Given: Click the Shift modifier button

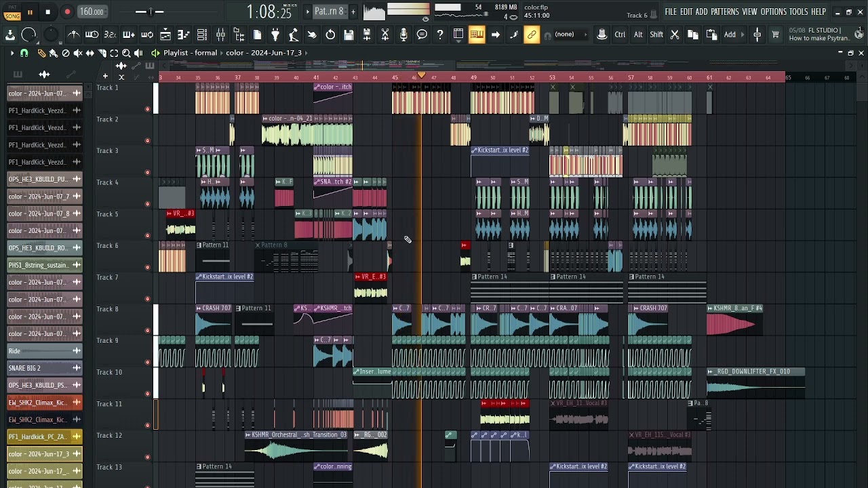Looking at the screenshot, I should pos(656,35).
